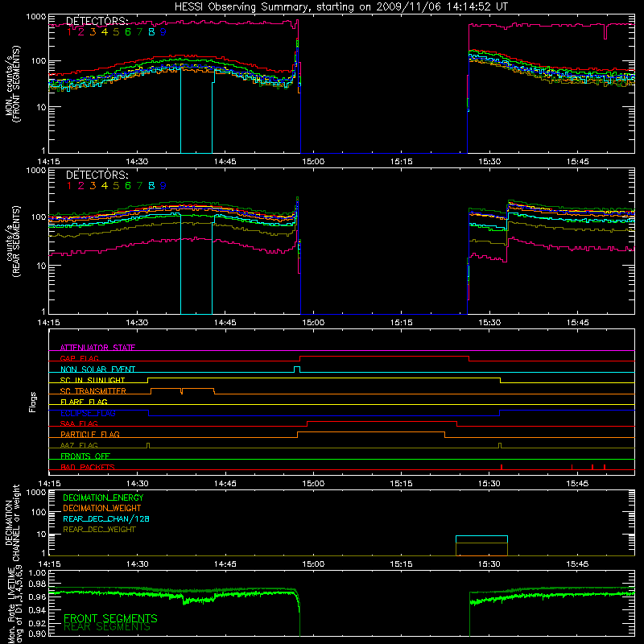Click the 15:00 tick under front segments plot

click(313, 162)
